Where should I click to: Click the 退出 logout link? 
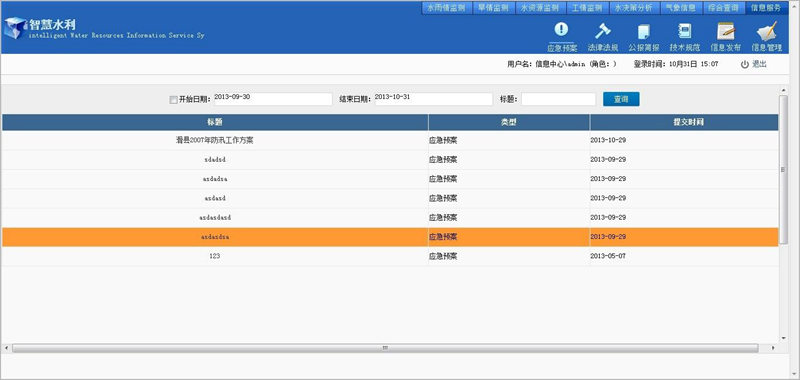click(x=759, y=64)
